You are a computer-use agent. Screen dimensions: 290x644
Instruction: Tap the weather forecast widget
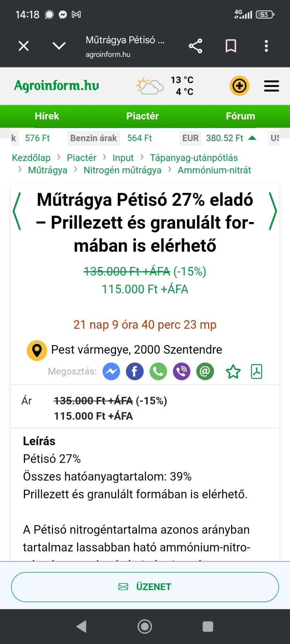165,86
